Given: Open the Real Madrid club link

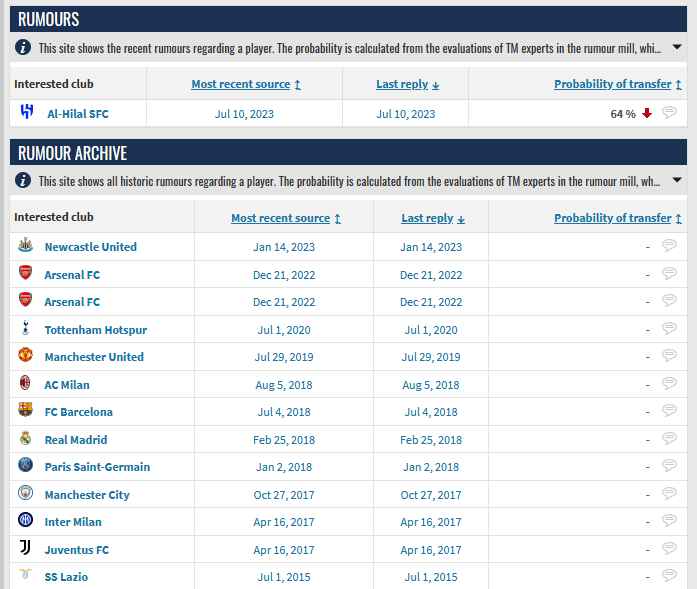Looking at the screenshot, I should click(76, 440).
